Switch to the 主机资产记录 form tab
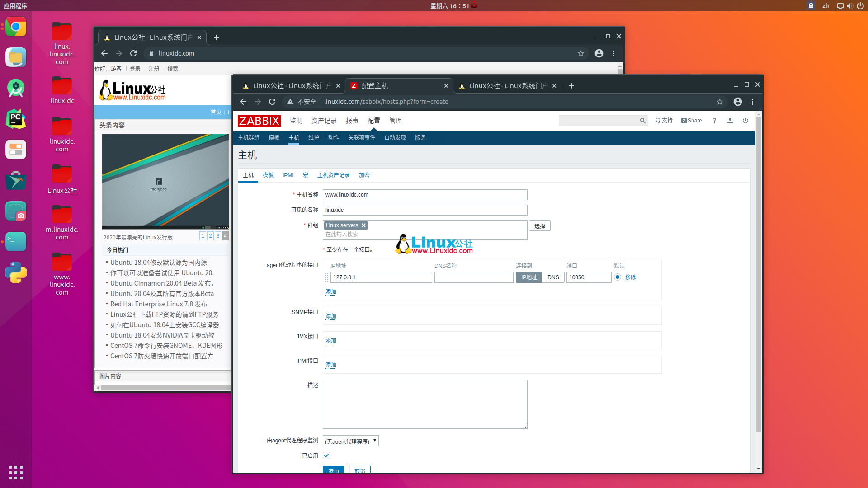 pyautogui.click(x=334, y=175)
